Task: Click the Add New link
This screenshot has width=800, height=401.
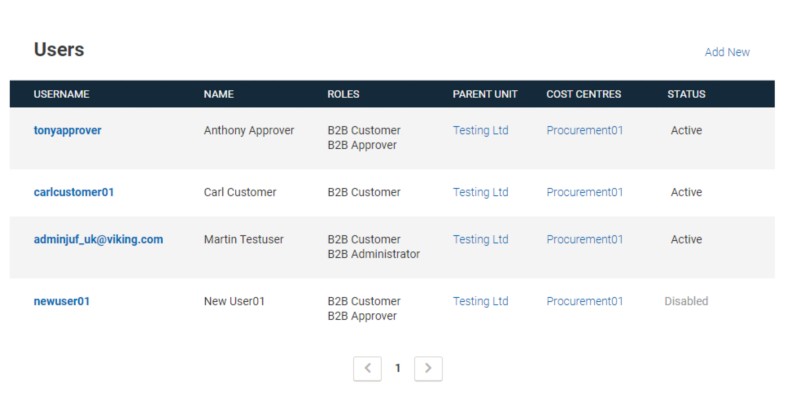Action: point(727,52)
